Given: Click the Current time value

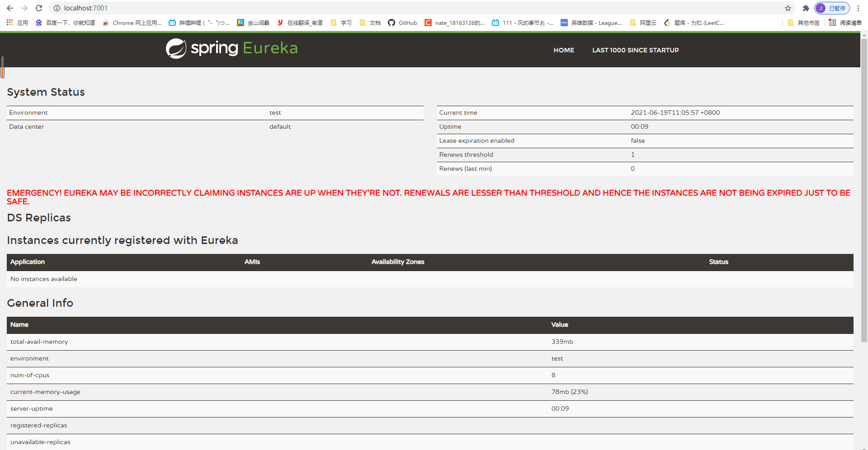Looking at the screenshot, I should pos(675,112).
